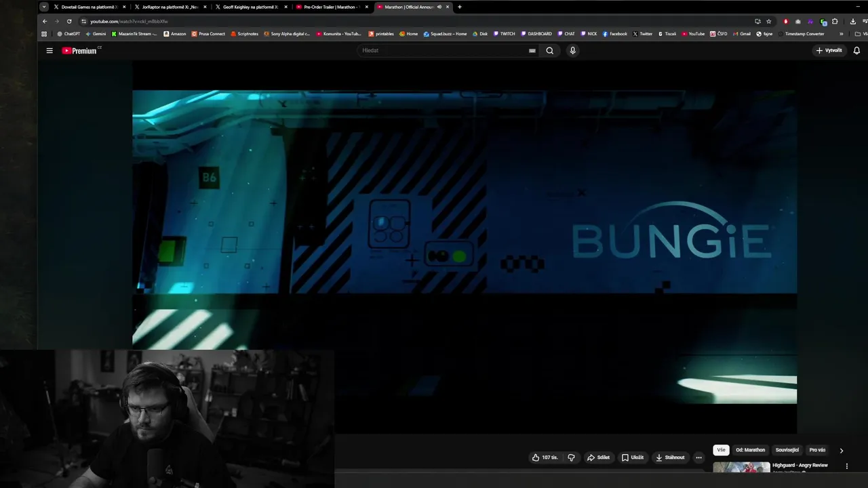Open Squad.buzz – Home bookmark
The image size is (868, 488).
coord(446,34)
